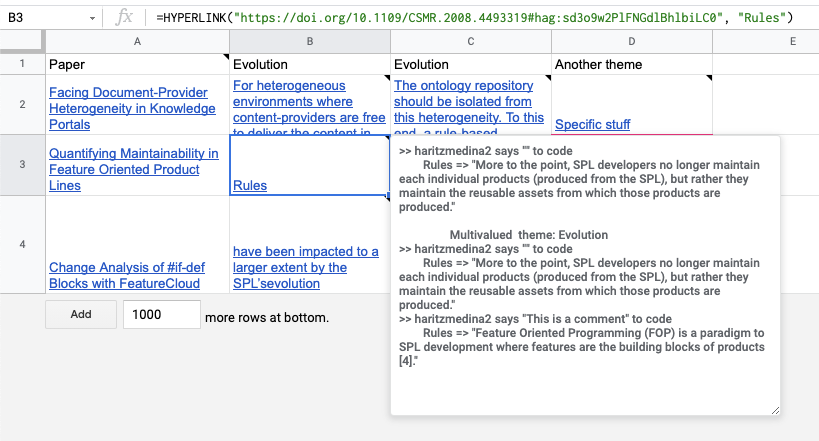This screenshot has width=819, height=441.
Task: Open the Name box dropdown arrow
Action: (92, 18)
